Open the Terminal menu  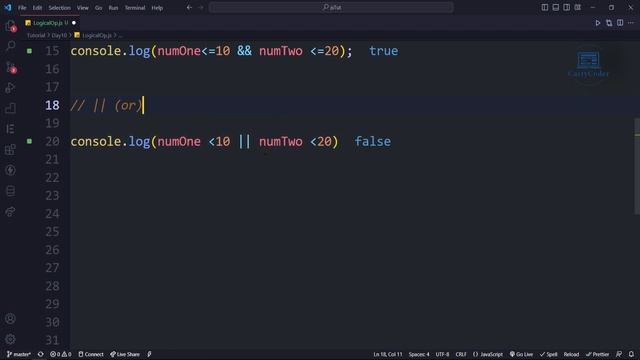[135, 8]
